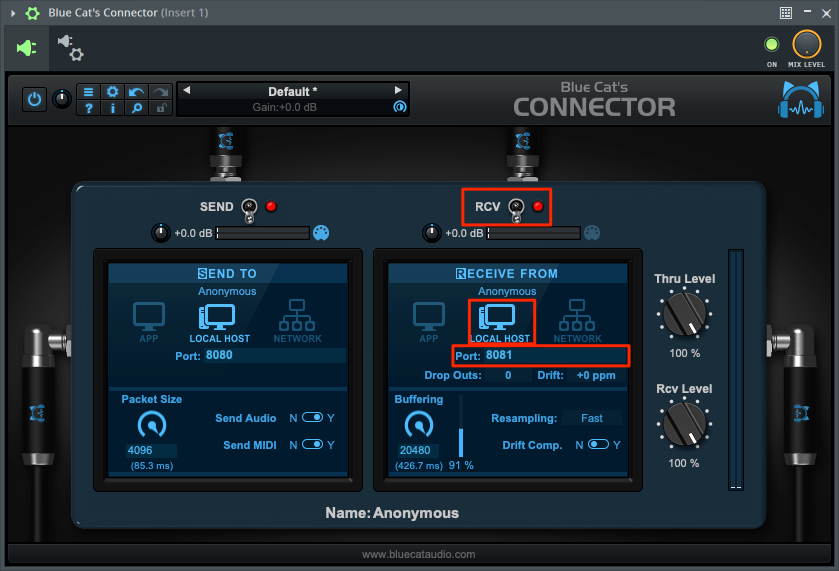Viewport: 839px width, 571px height.
Task: Click the send MIDI connector icon
Action: (x=321, y=233)
